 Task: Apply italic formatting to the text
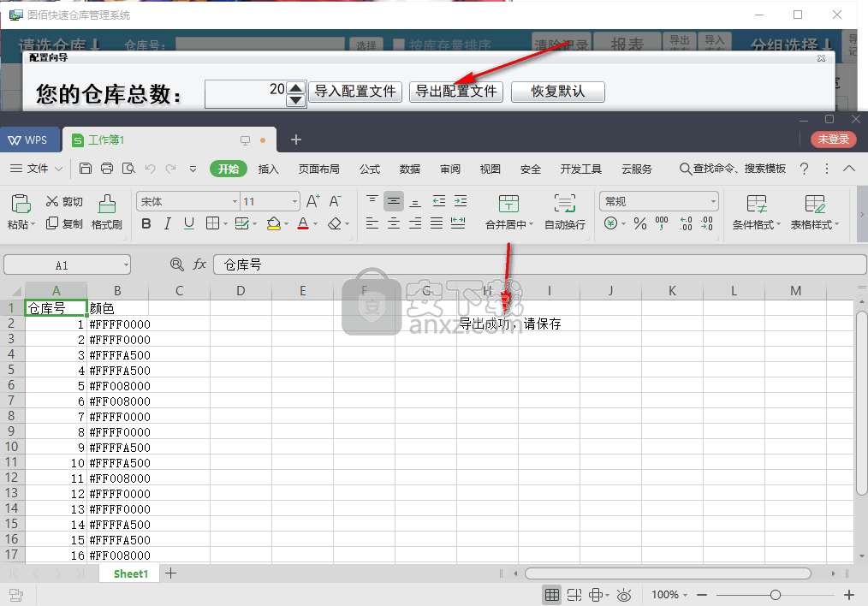[168, 224]
